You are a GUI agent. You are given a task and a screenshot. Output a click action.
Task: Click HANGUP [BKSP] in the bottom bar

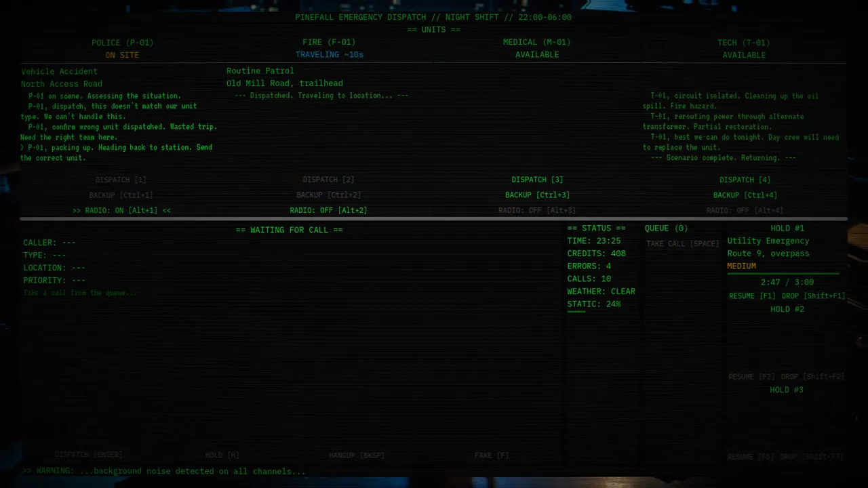coord(357,455)
